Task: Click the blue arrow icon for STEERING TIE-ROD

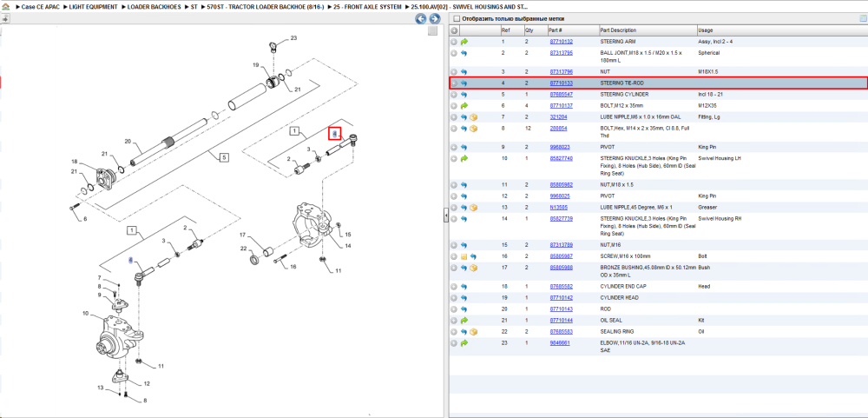Action: click(464, 83)
